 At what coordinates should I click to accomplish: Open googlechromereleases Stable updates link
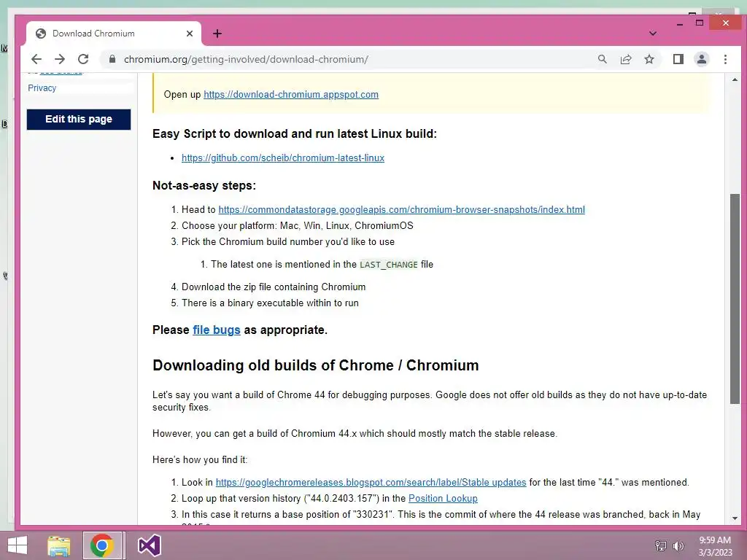pos(371,483)
